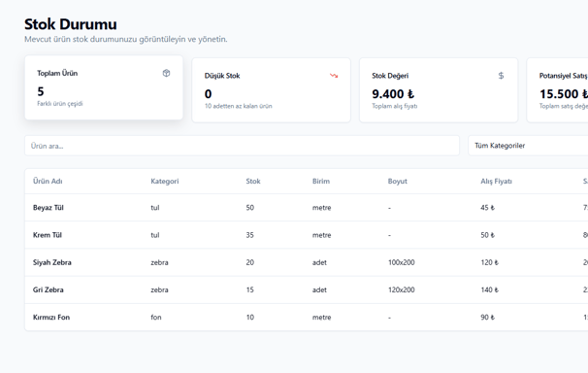Image resolution: width=588 pixels, height=373 pixels.
Task: Click the Birim column header
Action: [x=321, y=182]
